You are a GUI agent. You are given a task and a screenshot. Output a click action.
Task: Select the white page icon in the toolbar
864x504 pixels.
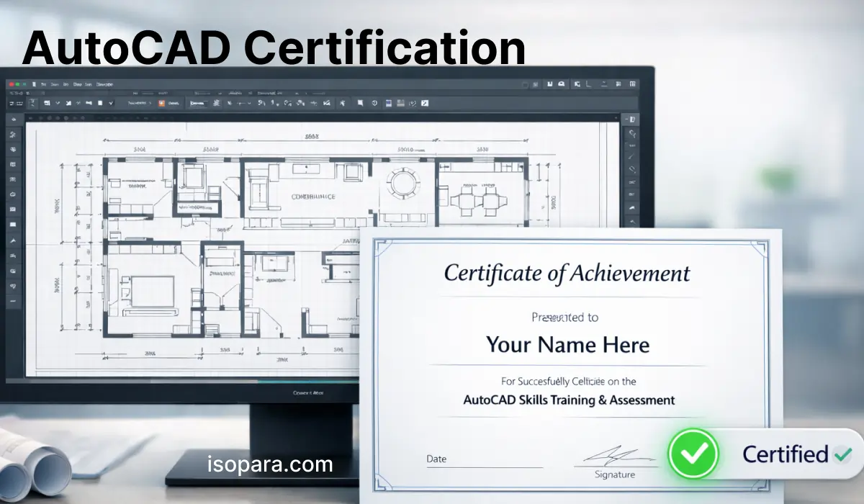pyautogui.click(x=100, y=103)
